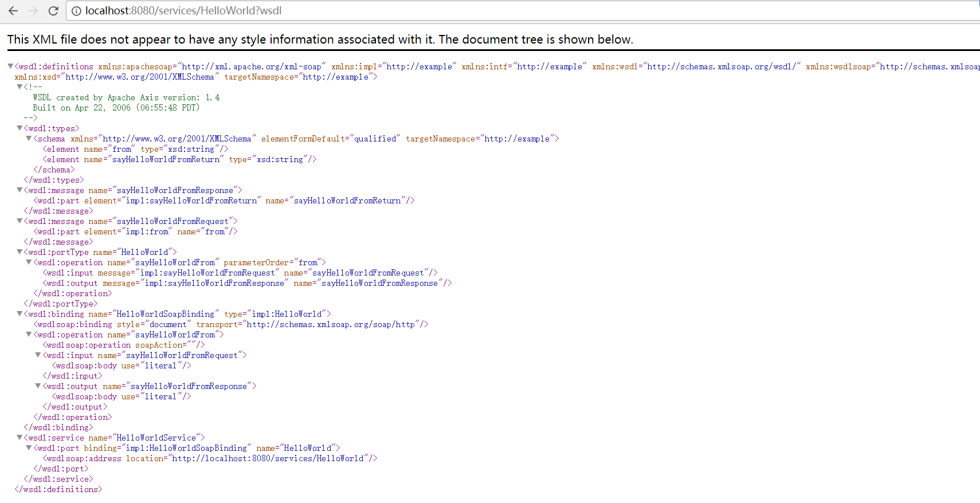Collapse the schema node
This screenshot has height=503, width=980.
point(29,139)
